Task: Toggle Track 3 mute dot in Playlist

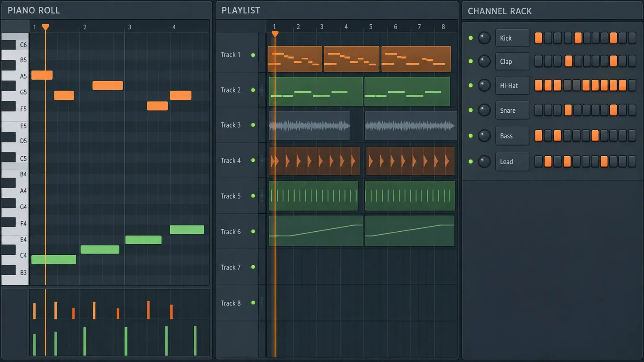Action: 253,125
